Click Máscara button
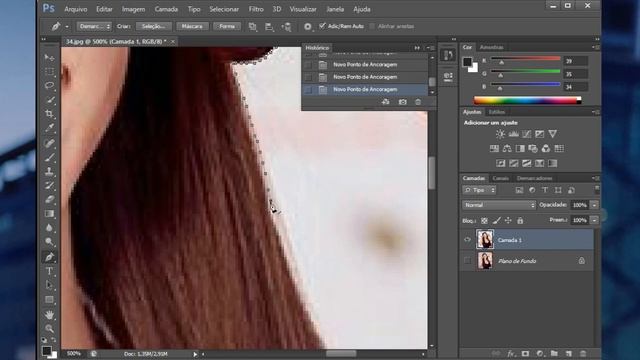The image size is (640, 360). (x=192, y=26)
